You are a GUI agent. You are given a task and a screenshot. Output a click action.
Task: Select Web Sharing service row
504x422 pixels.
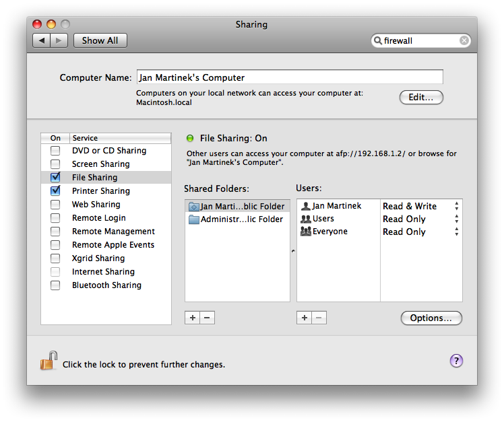coord(106,204)
